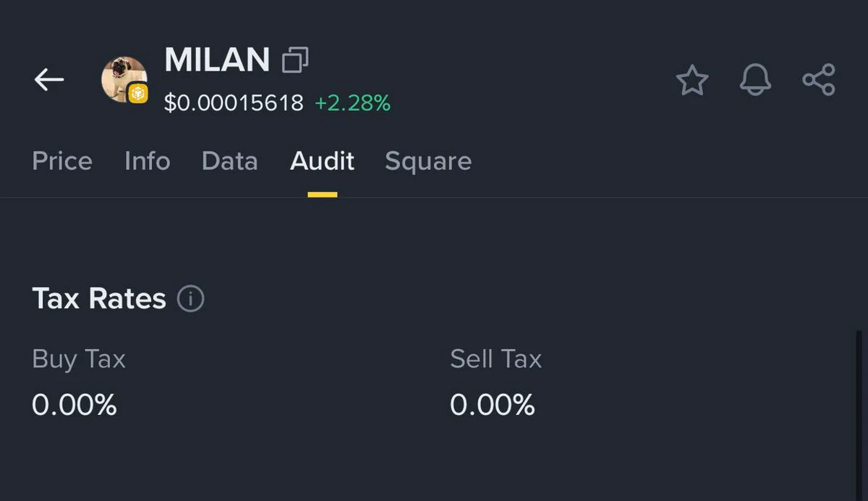This screenshot has width=868, height=501.
Task: Add MILAN to favorites with star icon
Action: [x=692, y=80]
